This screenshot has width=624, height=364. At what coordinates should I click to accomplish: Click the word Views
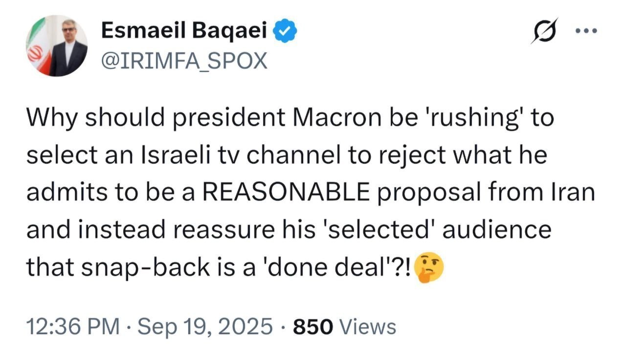pyautogui.click(x=367, y=326)
